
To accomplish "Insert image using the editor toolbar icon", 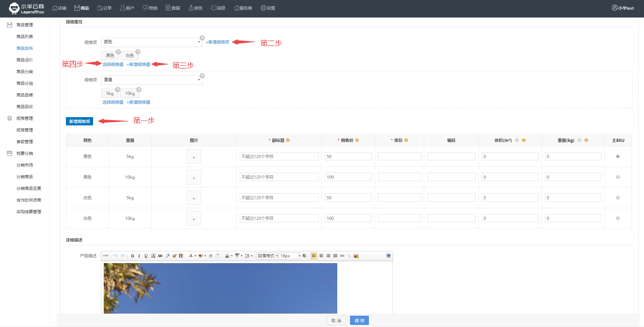I will (356, 256).
